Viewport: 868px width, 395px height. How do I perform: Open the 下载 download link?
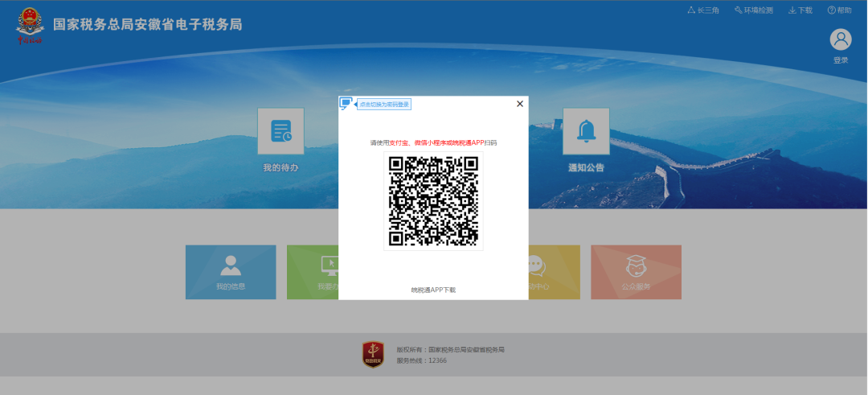[x=800, y=10]
